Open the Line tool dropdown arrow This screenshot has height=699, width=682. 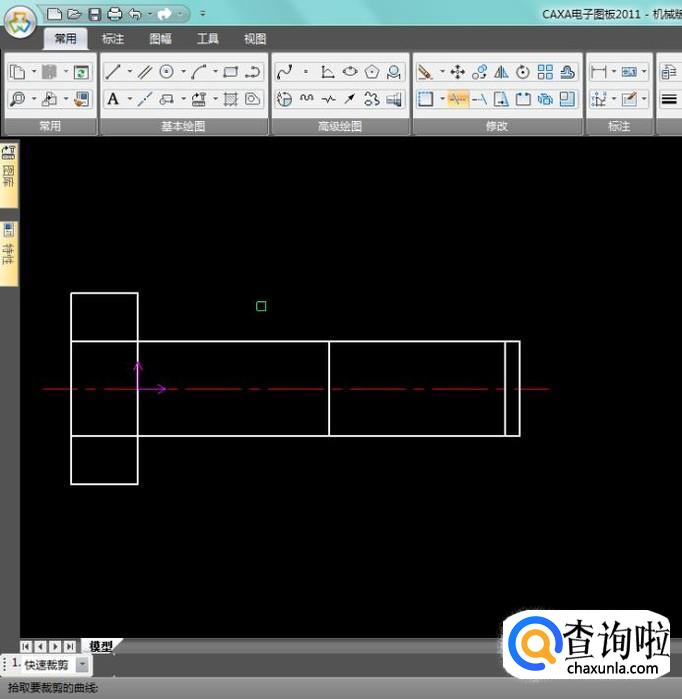(x=129, y=72)
